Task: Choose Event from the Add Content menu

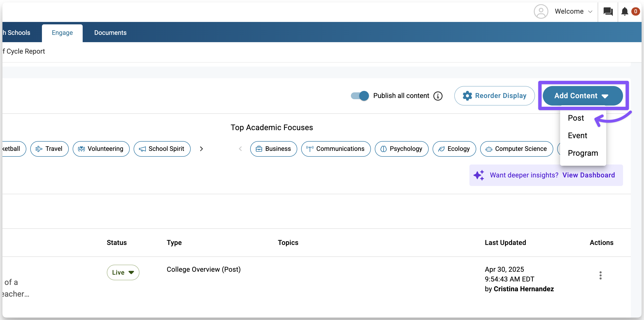Action: click(577, 136)
